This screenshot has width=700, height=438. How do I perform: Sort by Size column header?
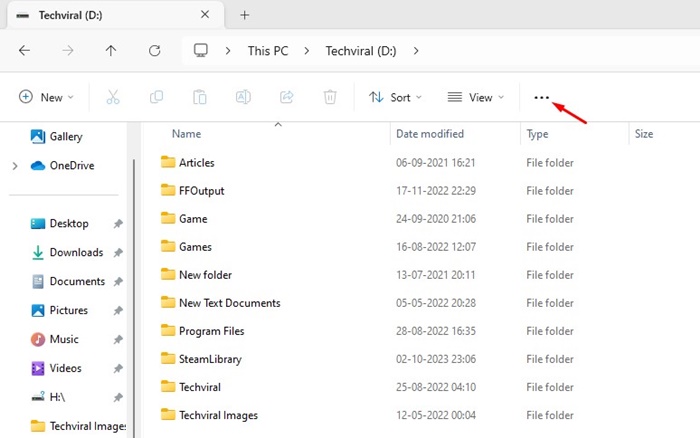coord(644,134)
